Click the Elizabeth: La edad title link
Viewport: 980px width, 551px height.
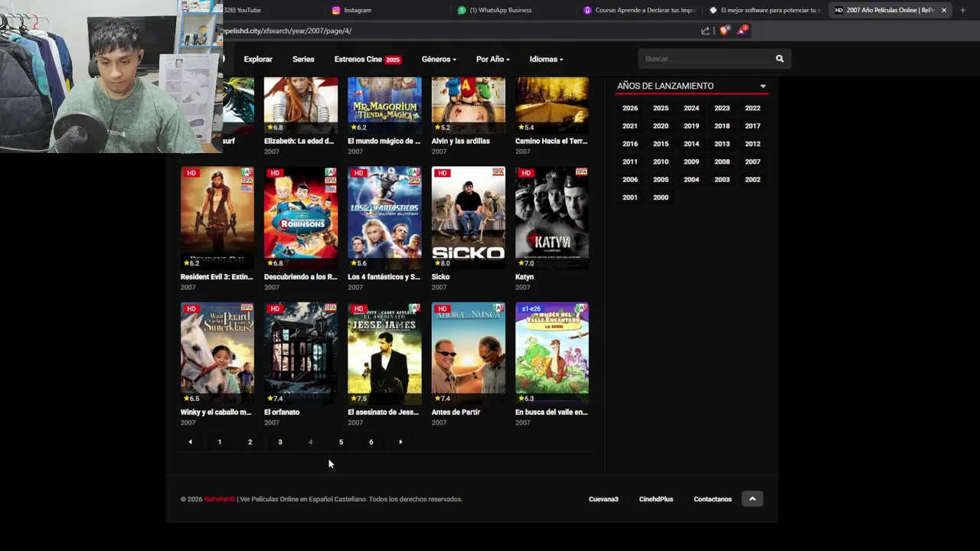(x=299, y=141)
